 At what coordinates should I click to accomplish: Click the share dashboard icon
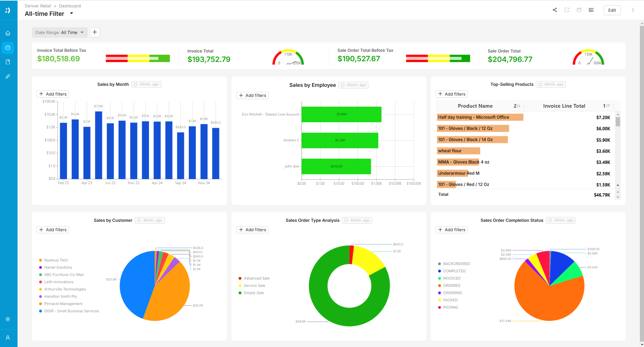(x=555, y=10)
